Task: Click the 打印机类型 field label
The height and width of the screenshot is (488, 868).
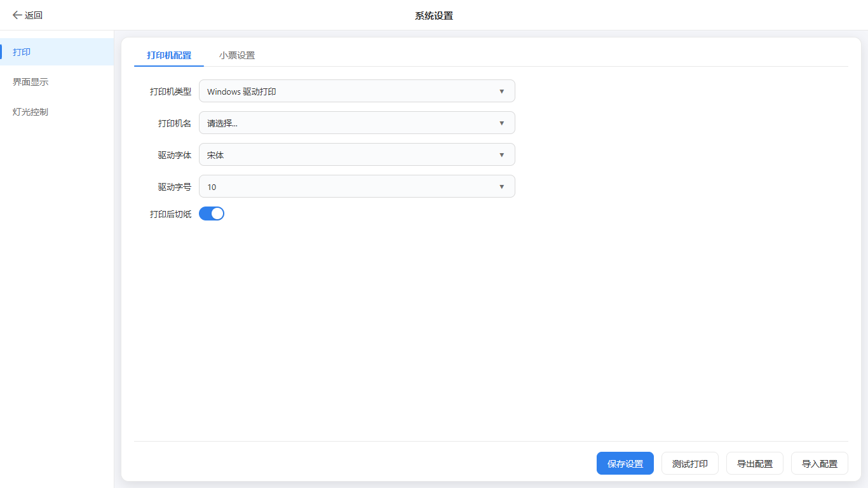Action: 170,91
